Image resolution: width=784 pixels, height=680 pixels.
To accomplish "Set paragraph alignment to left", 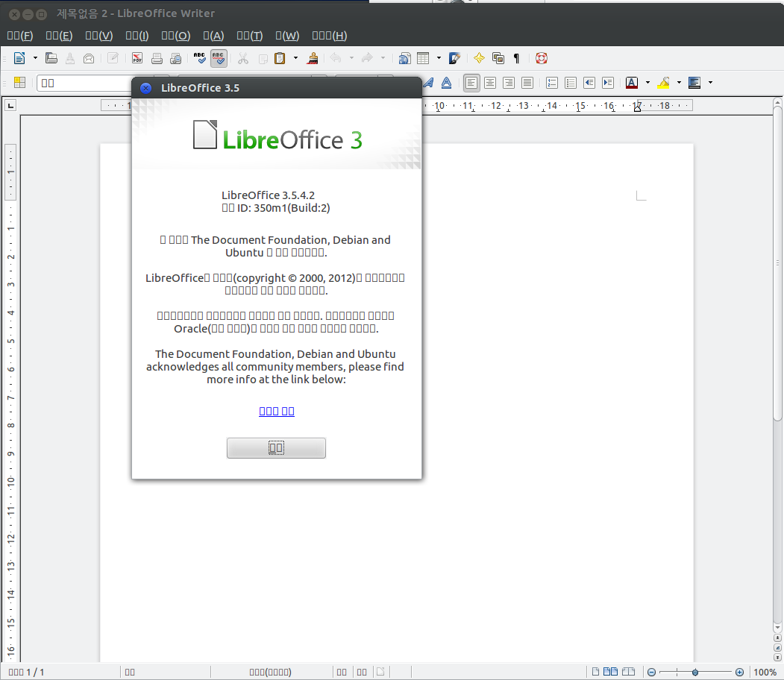I will (x=471, y=83).
